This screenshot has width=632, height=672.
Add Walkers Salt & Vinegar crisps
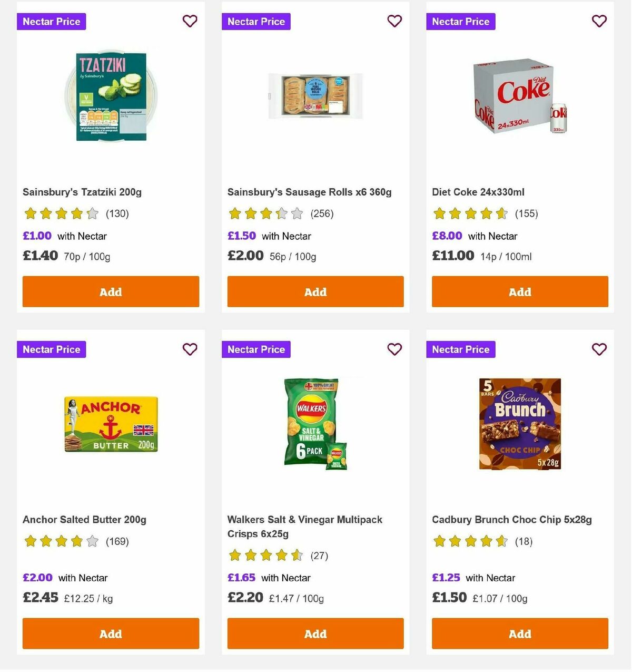click(315, 634)
